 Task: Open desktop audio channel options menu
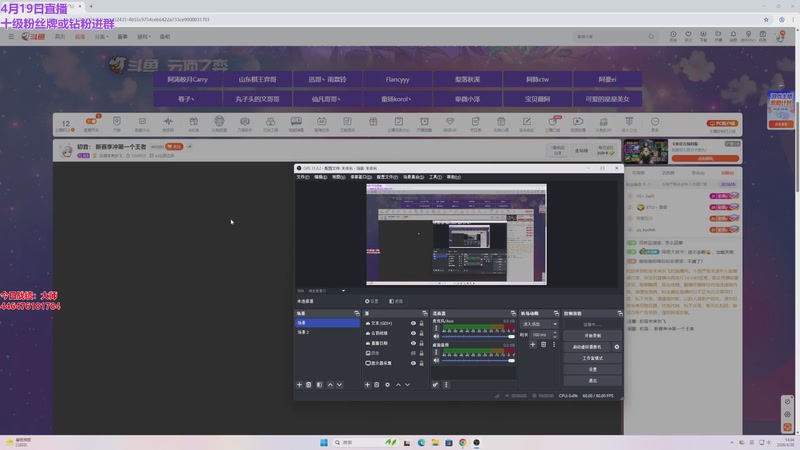436,353
